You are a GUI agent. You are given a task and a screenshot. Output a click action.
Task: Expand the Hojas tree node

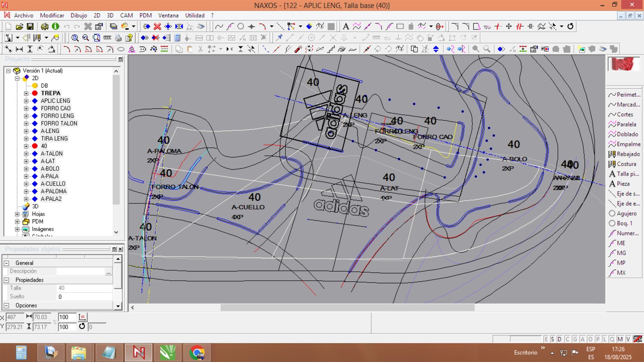coord(17,214)
